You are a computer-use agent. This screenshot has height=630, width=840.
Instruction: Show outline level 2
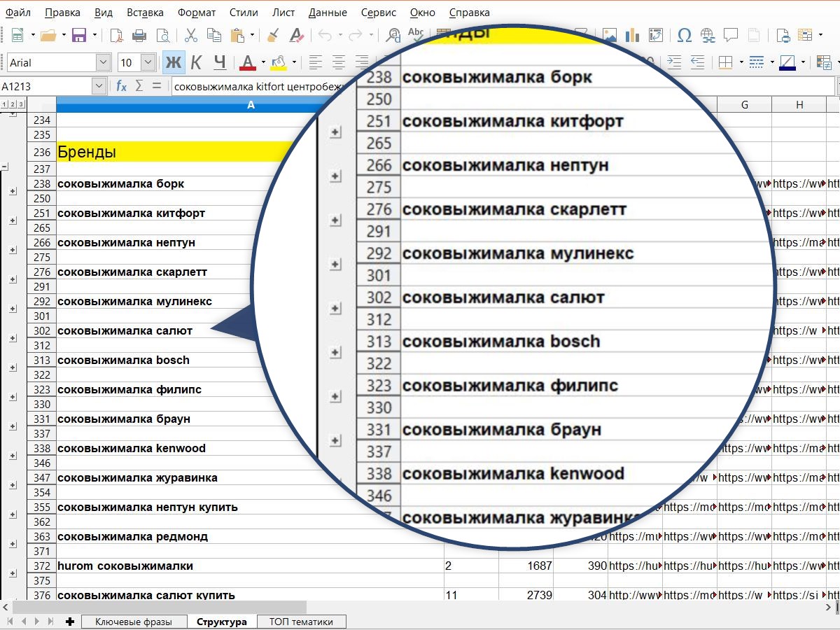pos(13,105)
